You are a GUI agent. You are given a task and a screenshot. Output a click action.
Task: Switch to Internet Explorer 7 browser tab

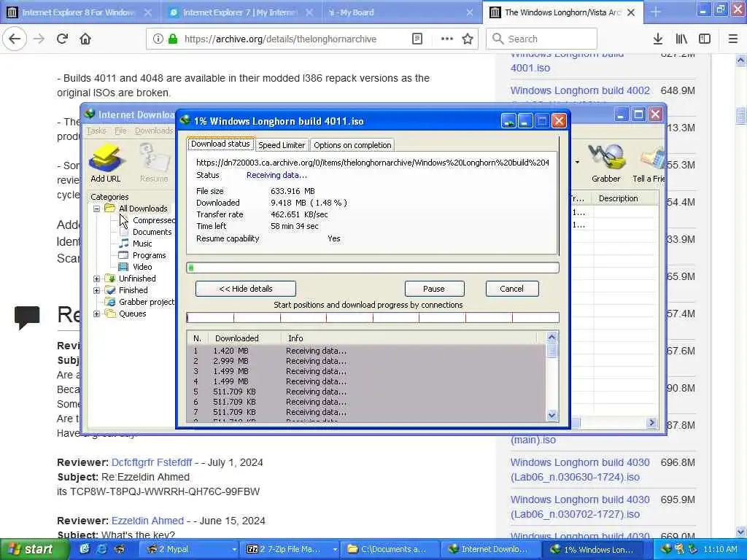tap(241, 12)
